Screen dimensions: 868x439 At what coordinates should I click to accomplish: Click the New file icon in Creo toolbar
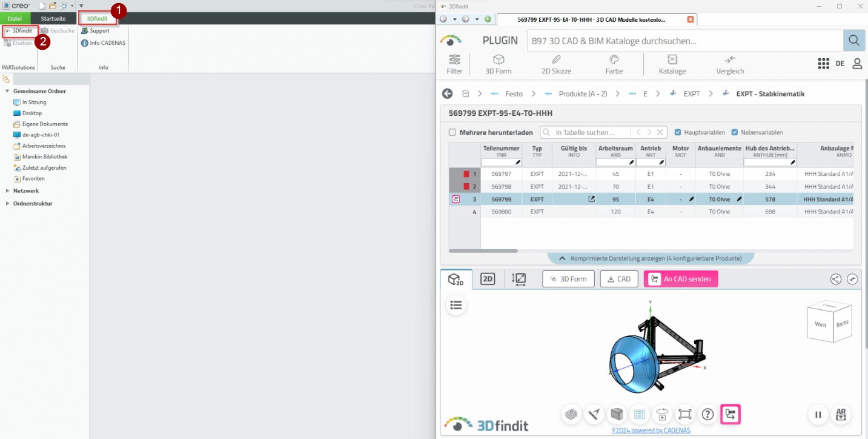point(42,5)
